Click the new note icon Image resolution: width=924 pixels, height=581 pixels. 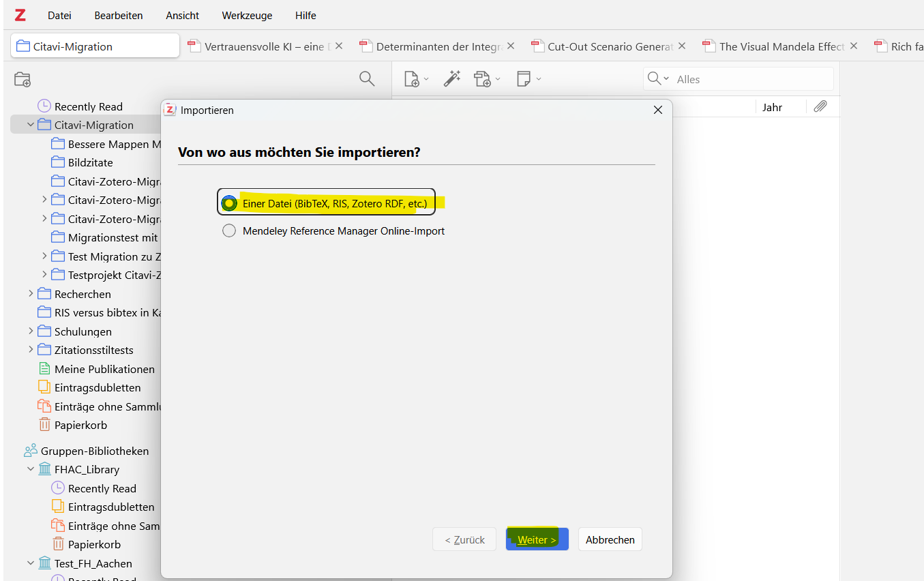(524, 79)
